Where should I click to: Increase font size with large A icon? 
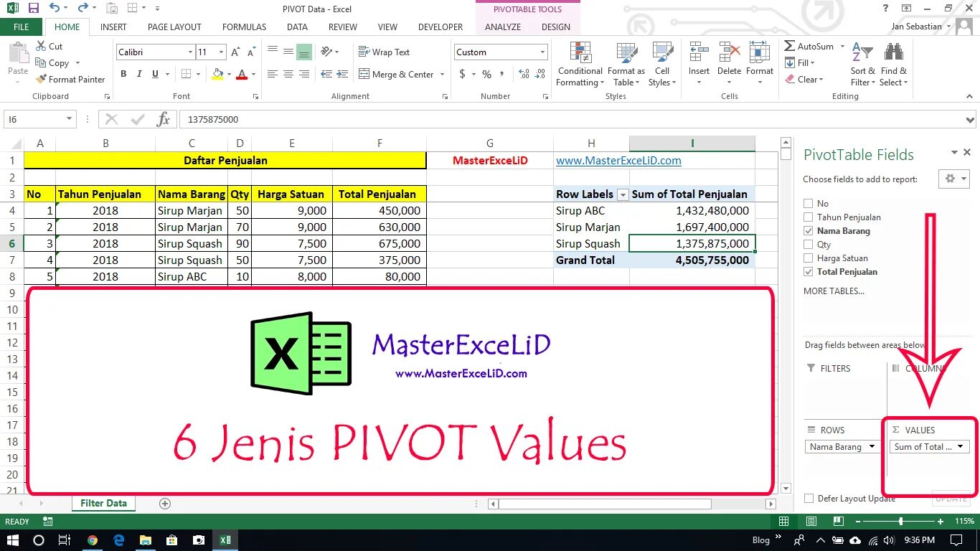coord(236,52)
